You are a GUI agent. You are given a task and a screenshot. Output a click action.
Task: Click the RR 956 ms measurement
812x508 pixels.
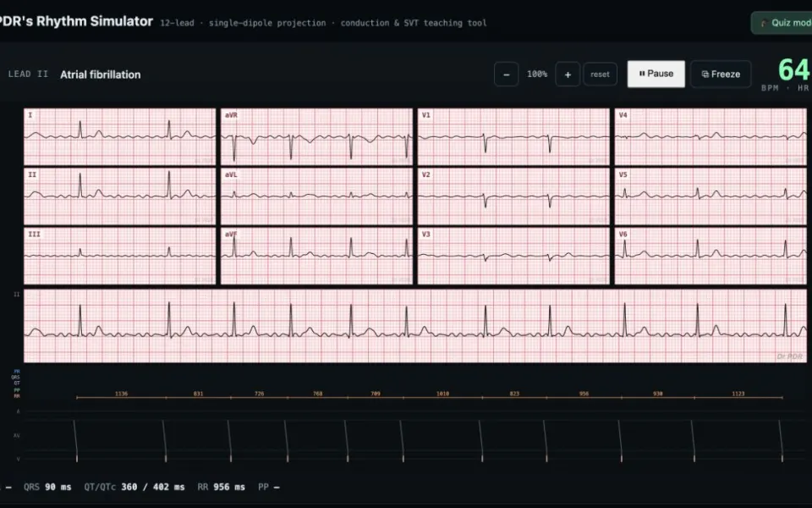pos(221,488)
